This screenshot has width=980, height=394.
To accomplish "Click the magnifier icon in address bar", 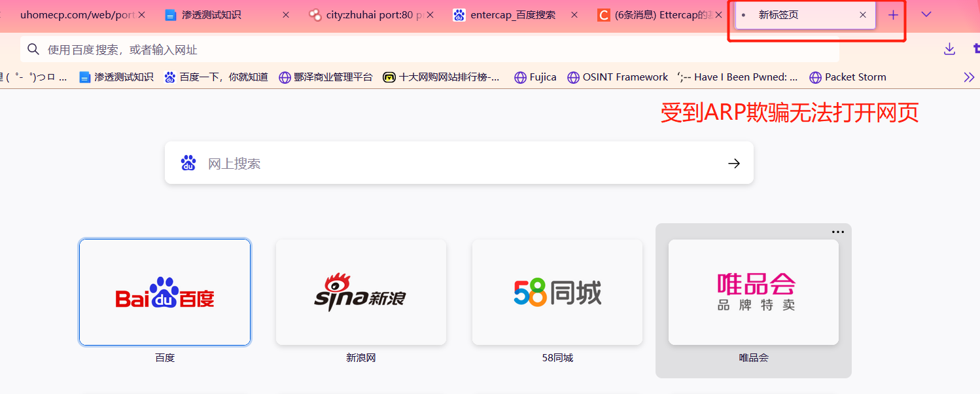I will (x=33, y=49).
